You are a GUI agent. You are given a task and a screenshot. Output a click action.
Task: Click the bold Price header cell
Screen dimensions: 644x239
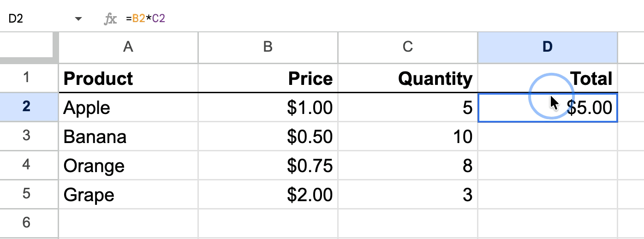coord(268,78)
